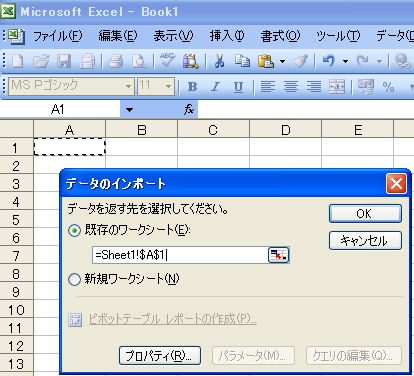Click the Save floppy disk icon

[63, 61]
